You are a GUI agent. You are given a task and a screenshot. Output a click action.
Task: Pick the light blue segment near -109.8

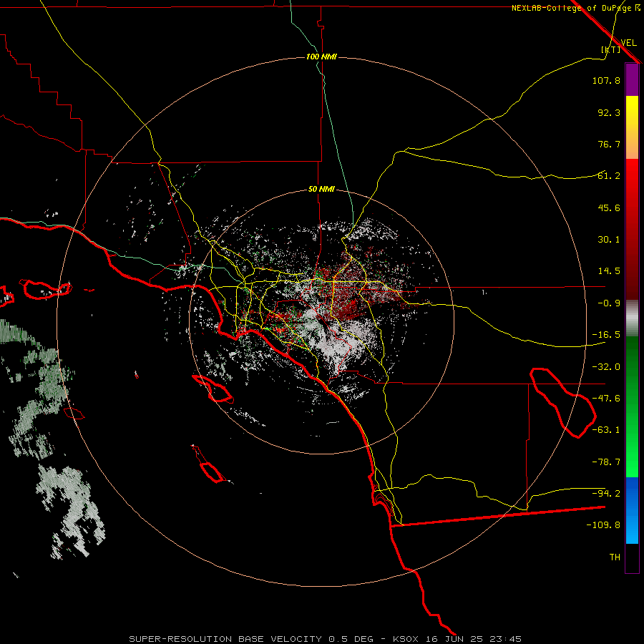[x=632, y=528]
